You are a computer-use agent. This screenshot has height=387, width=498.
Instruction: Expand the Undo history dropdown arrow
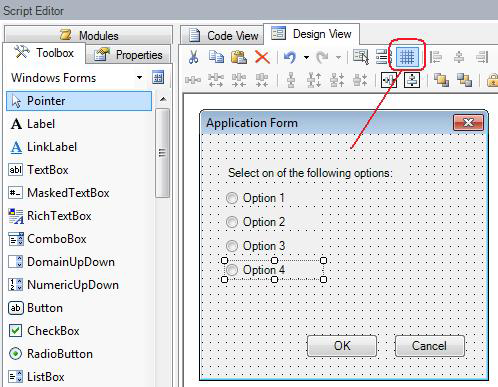click(306, 57)
